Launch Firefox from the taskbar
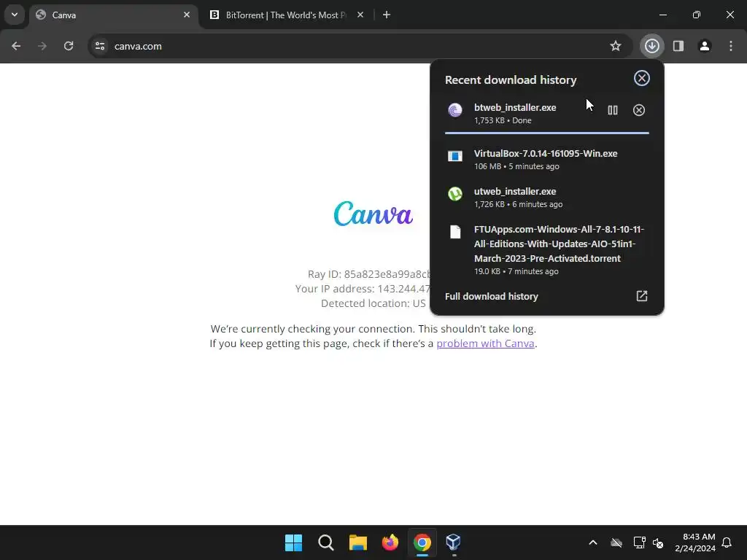747x560 pixels. 390,542
